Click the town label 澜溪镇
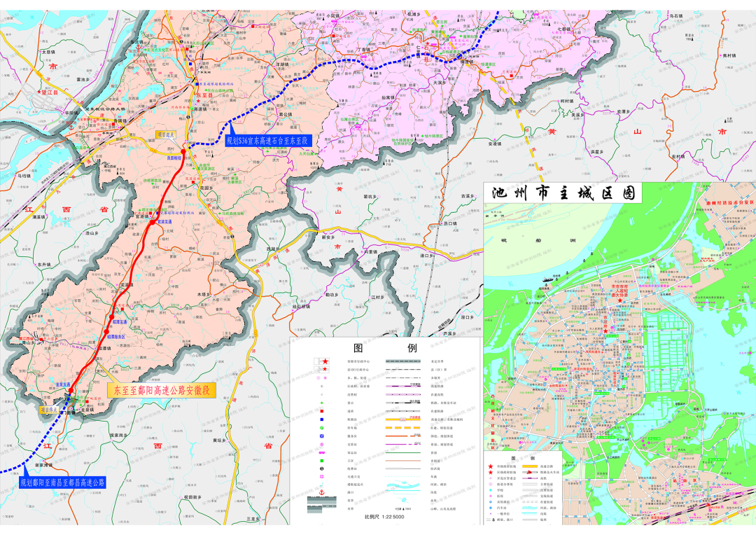The image size is (756, 535). pos(39,217)
